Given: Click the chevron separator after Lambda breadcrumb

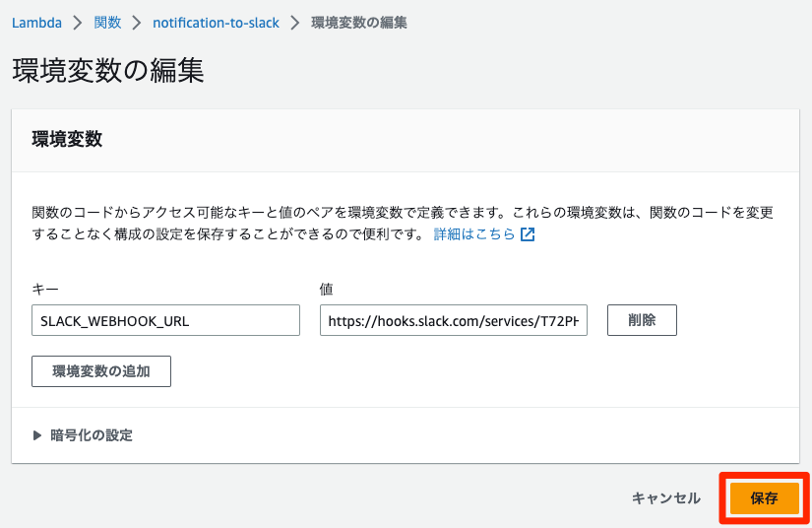Looking at the screenshot, I should 80,23.
